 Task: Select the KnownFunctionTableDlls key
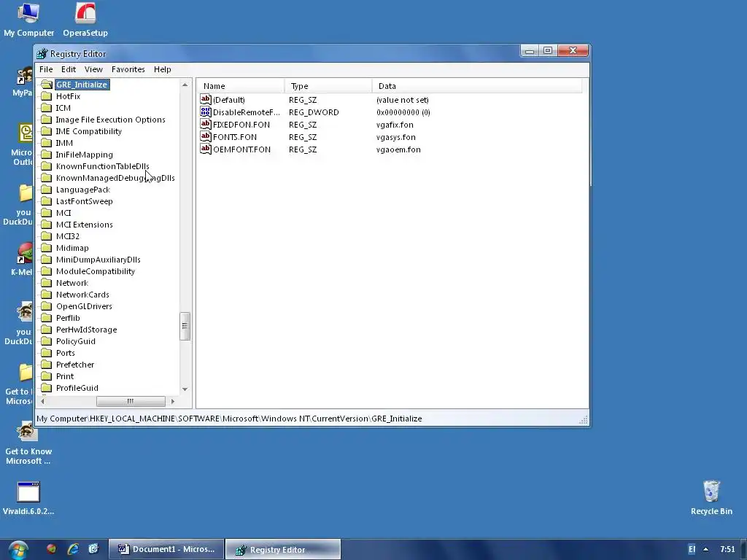(x=102, y=166)
